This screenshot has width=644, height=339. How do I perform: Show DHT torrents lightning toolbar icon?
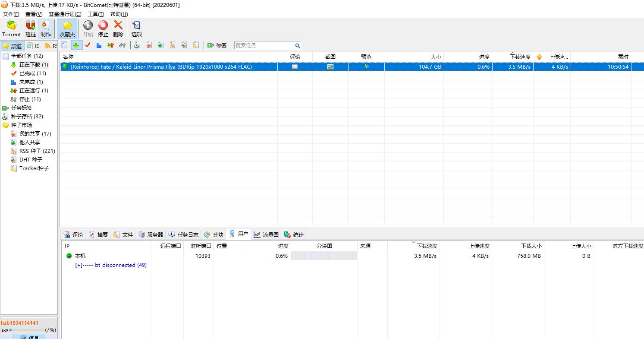[x=184, y=45]
